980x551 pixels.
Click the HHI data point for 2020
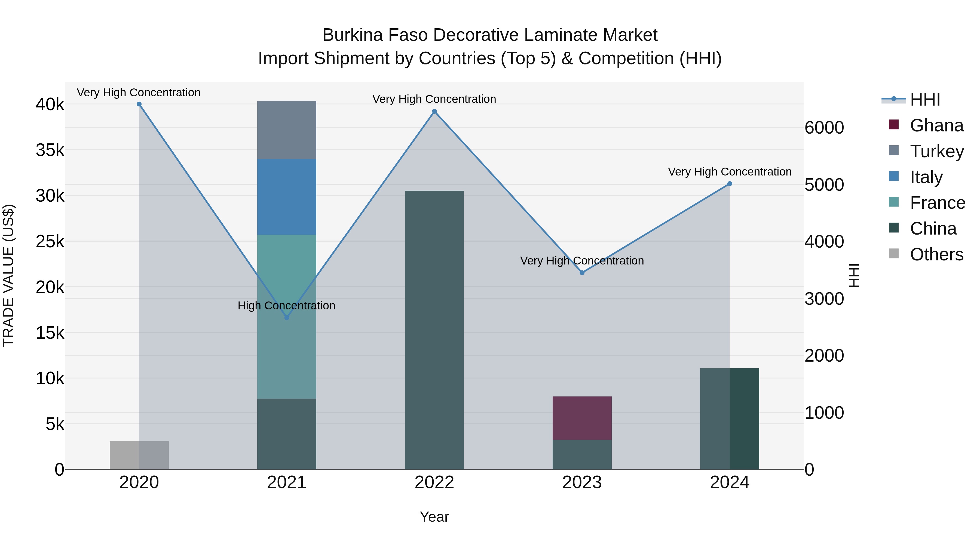point(139,104)
